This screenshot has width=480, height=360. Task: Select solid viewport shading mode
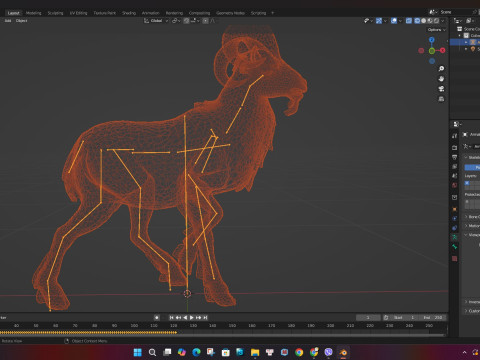[x=424, y=21]
